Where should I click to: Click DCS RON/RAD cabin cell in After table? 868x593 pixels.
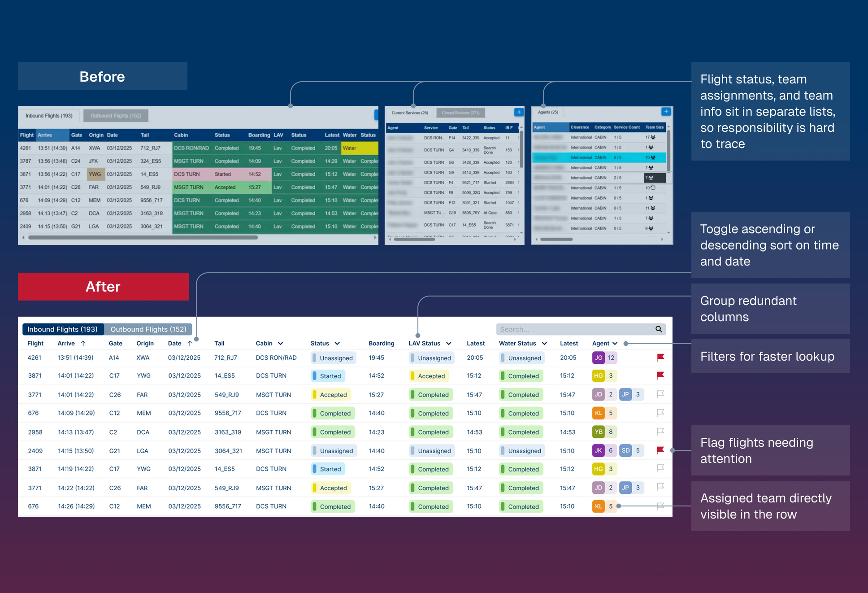[x=276, y=358]
